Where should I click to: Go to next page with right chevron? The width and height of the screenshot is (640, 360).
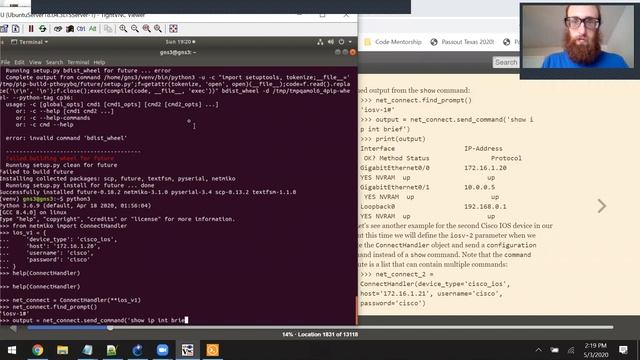coord(602,206)
